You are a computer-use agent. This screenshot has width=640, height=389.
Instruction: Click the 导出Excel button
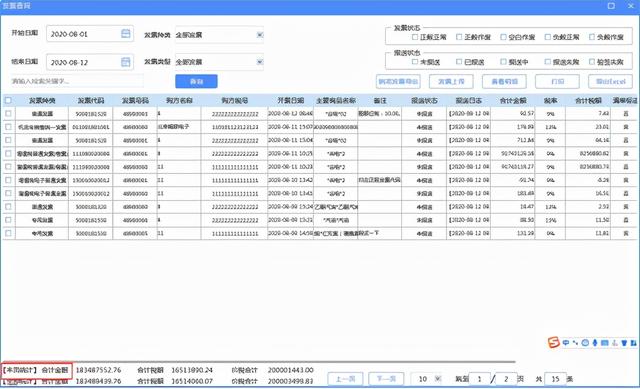click(610, 81)
